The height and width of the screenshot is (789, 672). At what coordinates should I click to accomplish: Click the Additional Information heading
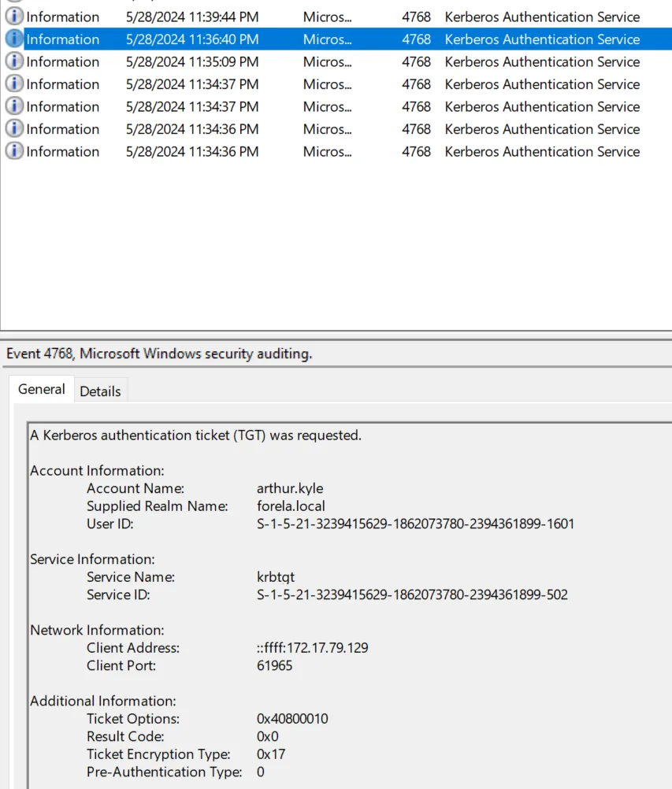(102, 701)
